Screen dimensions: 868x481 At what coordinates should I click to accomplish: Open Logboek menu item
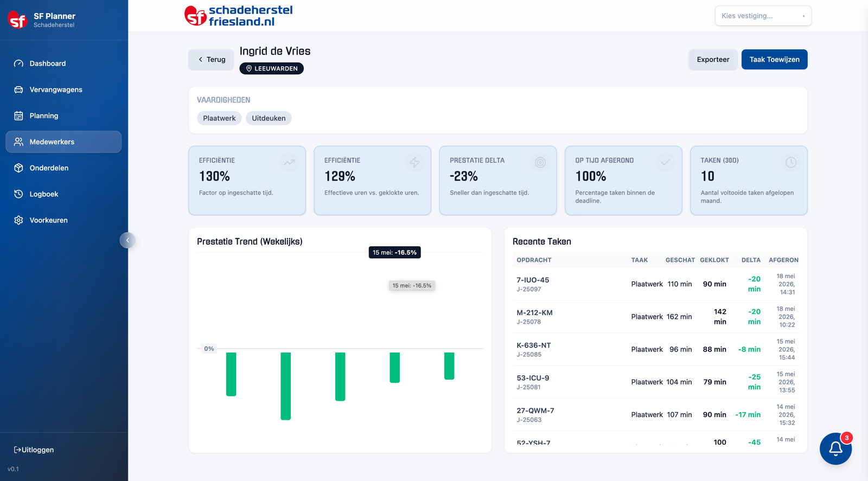(x=63, y=194)
